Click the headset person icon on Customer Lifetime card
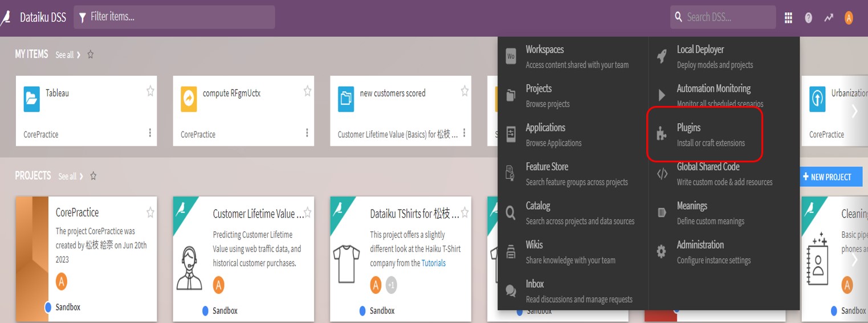The image size is (868, 323). [x=189, y=267]
